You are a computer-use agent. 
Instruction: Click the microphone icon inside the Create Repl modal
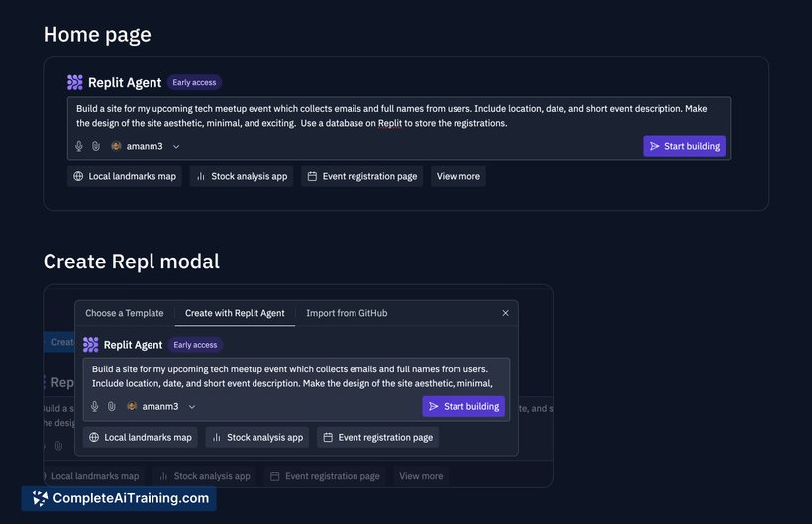tap(95, 406)
